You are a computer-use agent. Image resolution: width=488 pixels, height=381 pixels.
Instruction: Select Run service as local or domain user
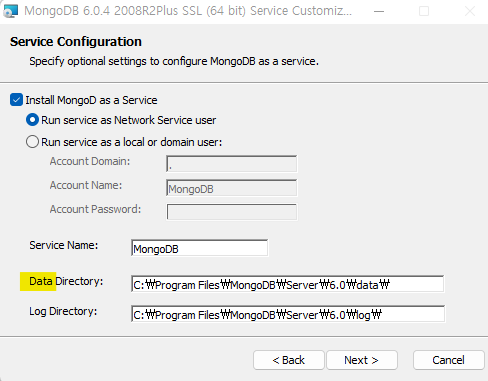(32, 142)
